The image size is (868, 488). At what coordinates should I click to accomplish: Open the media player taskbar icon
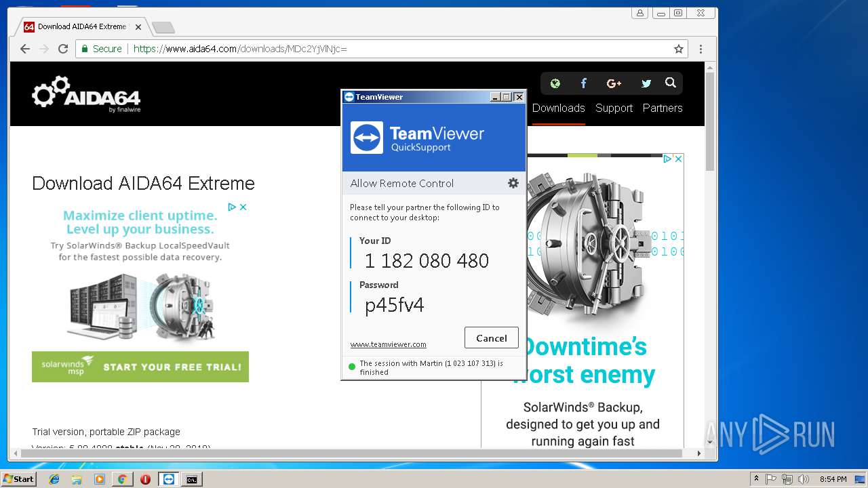click(x=100, y=479)
